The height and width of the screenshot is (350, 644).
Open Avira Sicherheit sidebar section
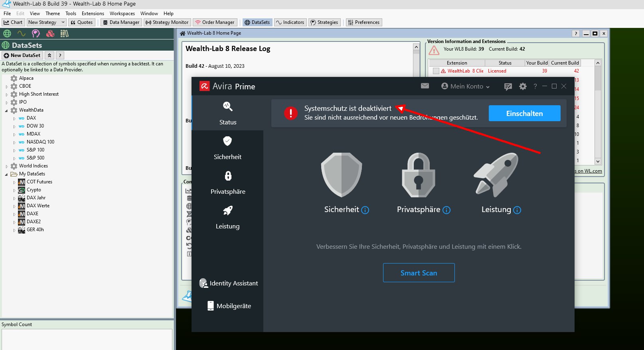click(227, 148)
